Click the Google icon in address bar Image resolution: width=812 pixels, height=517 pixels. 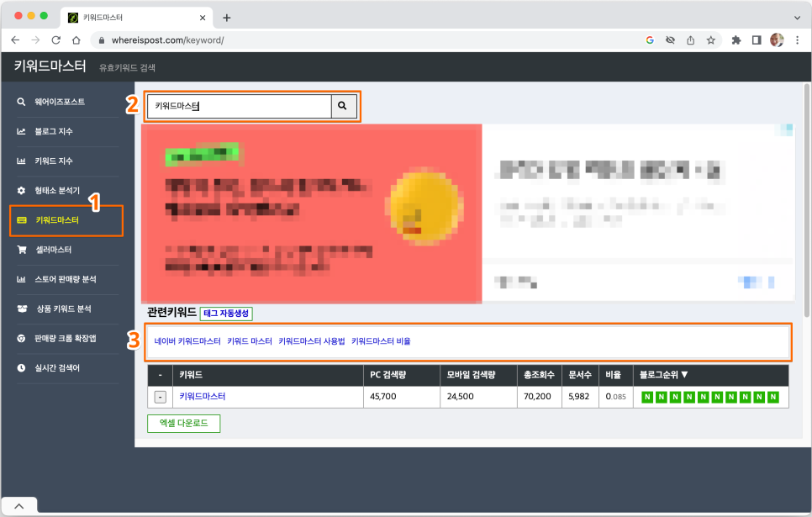(650, 40)
